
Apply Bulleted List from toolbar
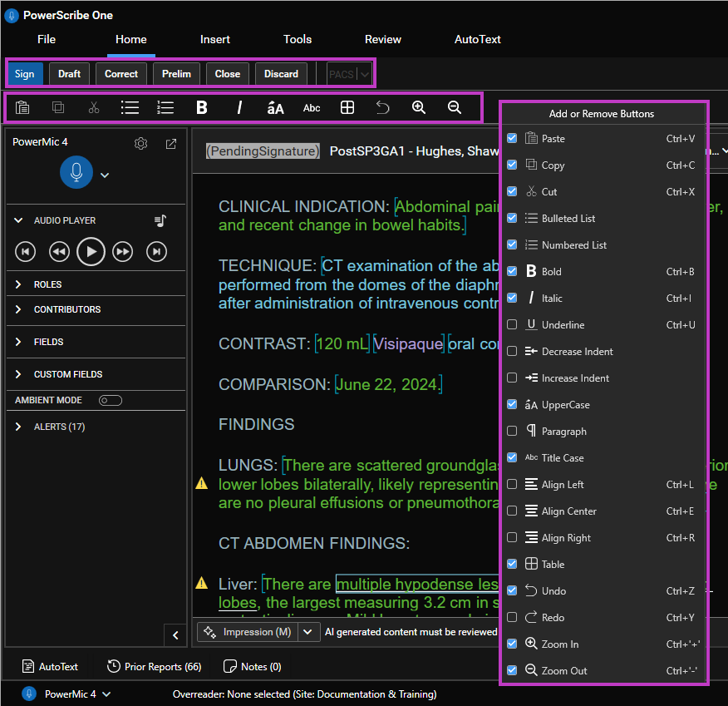(130, 108)
